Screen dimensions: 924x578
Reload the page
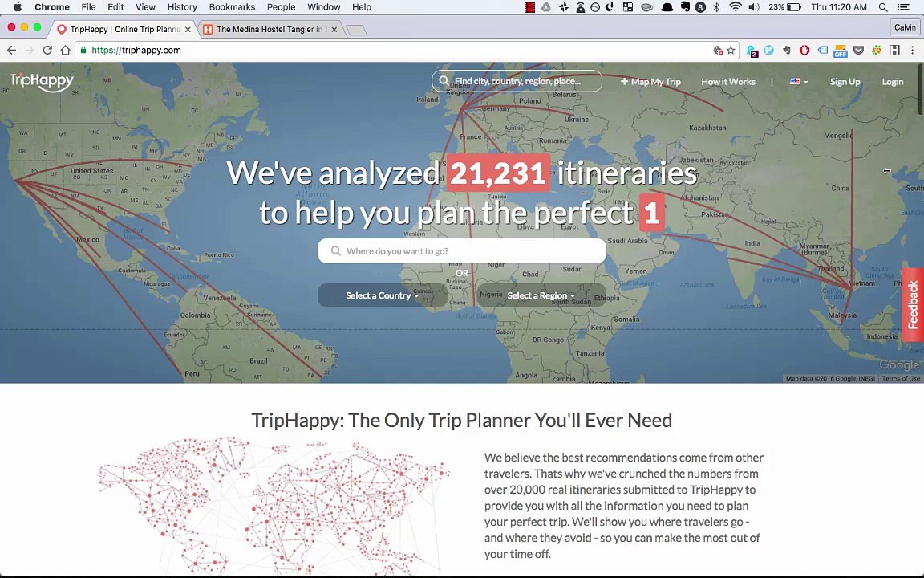[48, 51]
